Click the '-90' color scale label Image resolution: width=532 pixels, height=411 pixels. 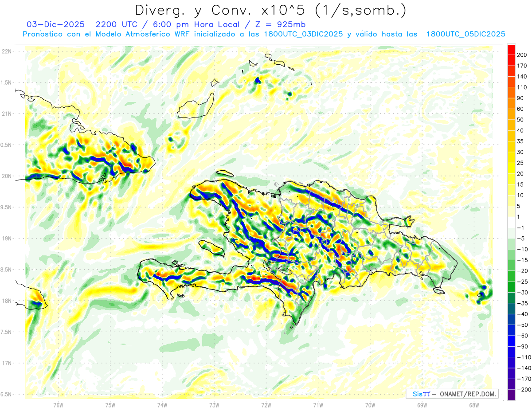[522, 347]
